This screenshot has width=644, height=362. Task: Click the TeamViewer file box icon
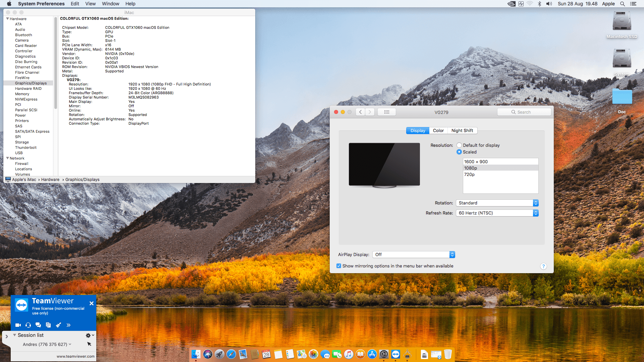[48, 325]
